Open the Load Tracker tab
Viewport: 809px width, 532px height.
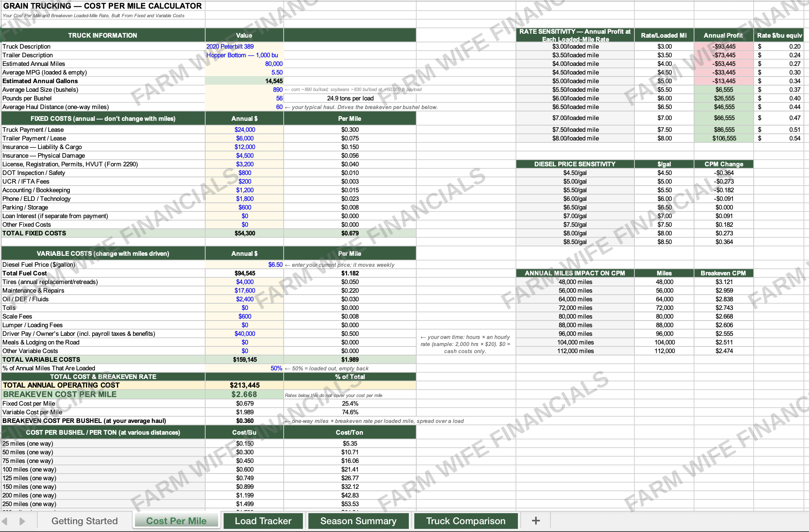pyautogui.click(x=263, y=521)
